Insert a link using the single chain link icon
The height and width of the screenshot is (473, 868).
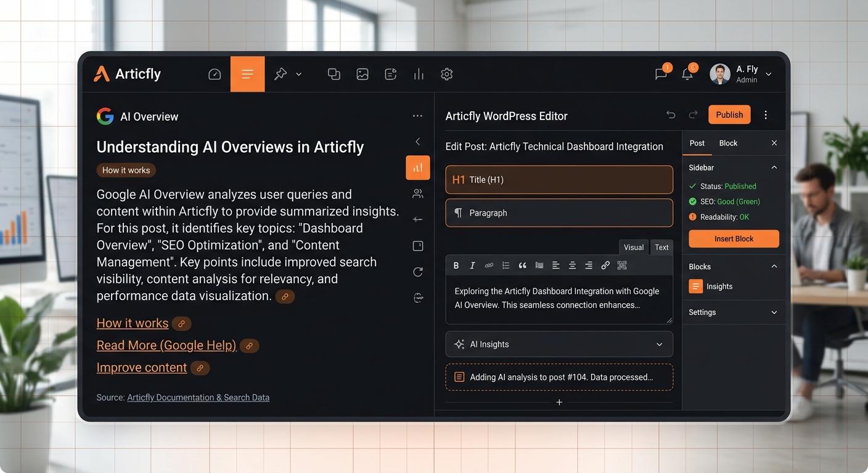click(605, 265)
